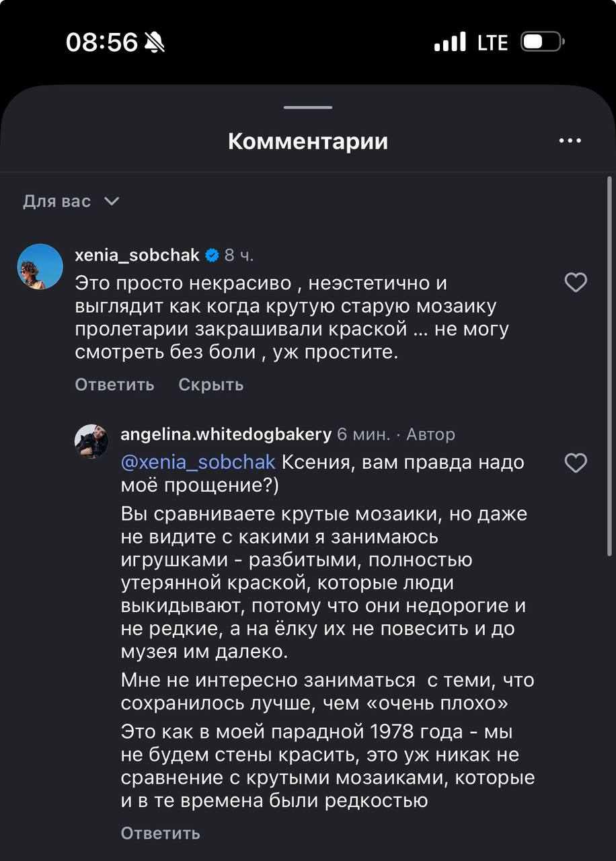Tap angelina.whitedogbakery's profile avatar

91,441
